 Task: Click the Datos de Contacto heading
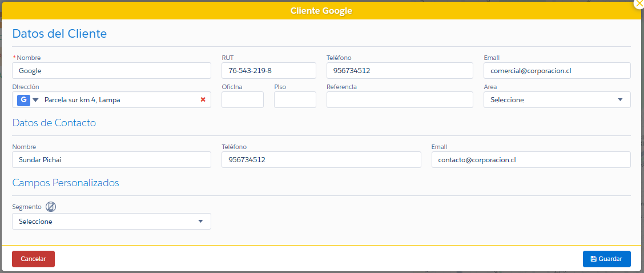[54, 123]
